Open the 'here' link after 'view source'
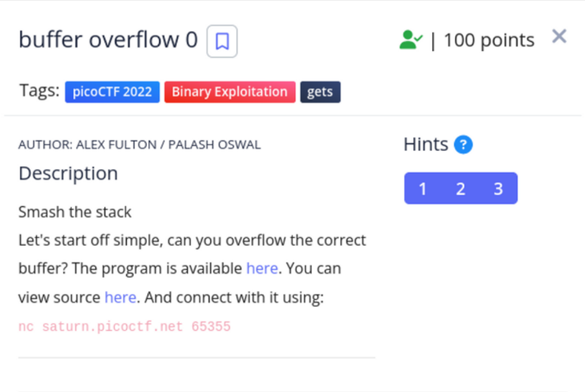 (120, 297)
